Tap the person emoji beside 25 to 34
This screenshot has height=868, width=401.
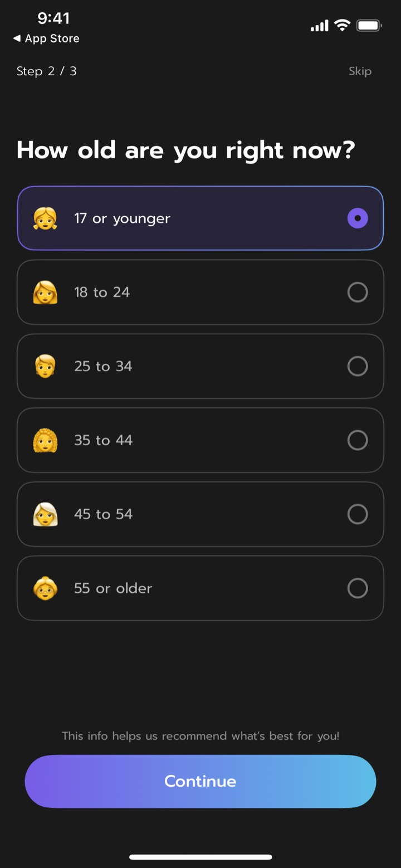point(45,367)
